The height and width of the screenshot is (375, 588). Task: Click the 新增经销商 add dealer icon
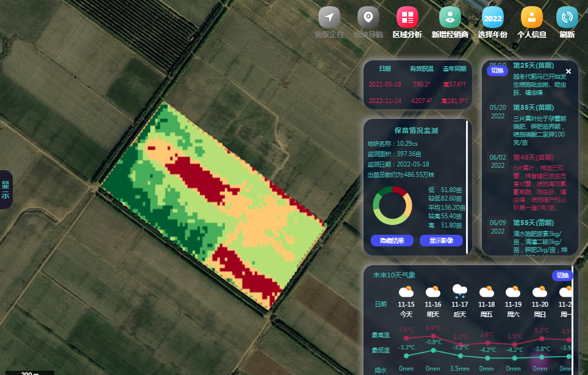click(450, 17)
